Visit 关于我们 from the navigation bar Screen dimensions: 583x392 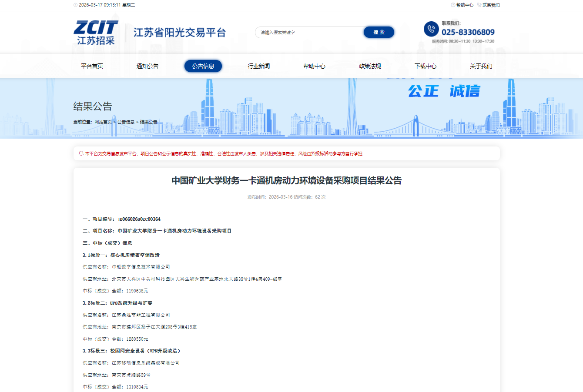[481, 66]
